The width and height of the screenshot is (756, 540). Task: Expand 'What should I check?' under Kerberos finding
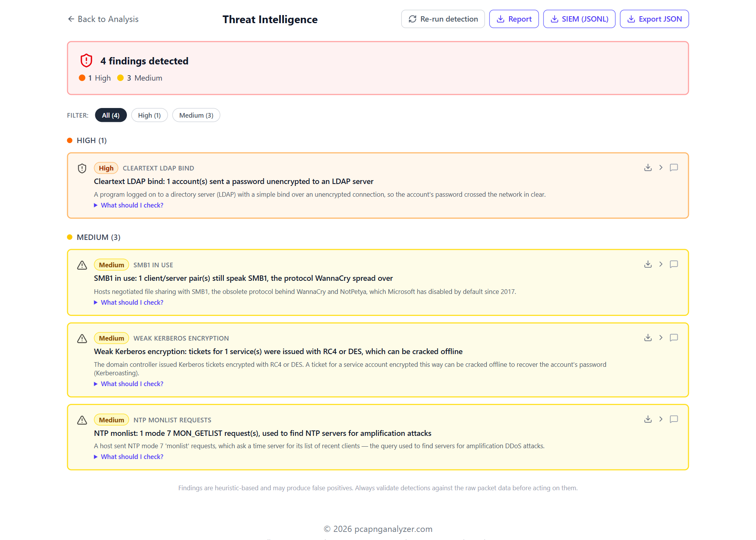point(128,384)
